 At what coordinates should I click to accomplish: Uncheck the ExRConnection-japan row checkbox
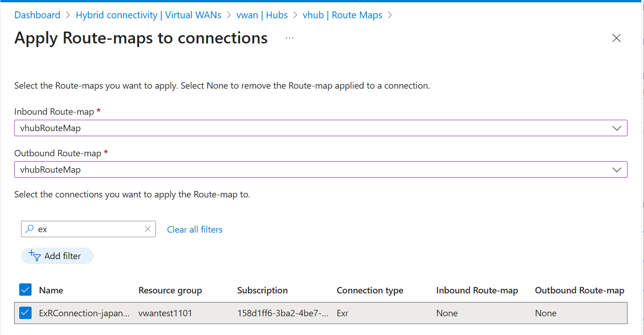coord(25,313)
